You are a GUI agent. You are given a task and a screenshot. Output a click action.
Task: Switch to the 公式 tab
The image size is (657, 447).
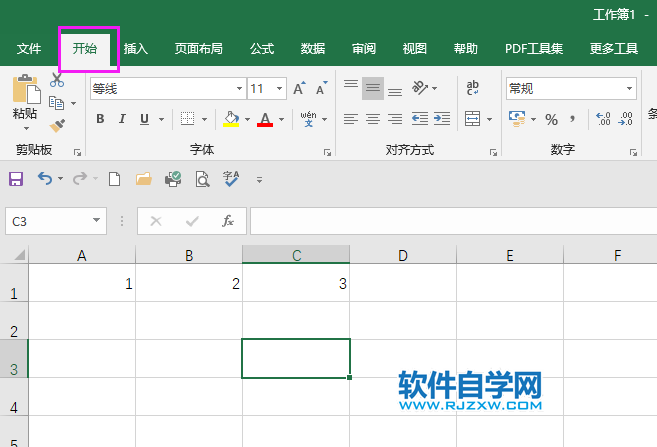262,49
